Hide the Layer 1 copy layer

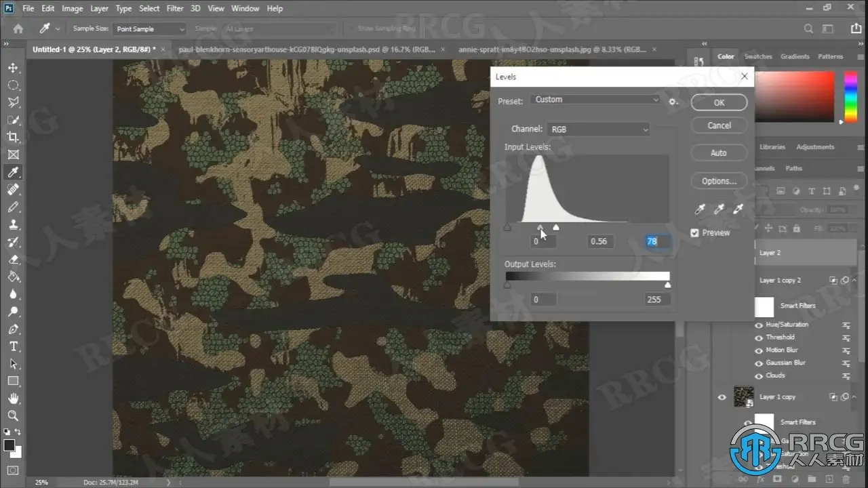click(722, 397)
